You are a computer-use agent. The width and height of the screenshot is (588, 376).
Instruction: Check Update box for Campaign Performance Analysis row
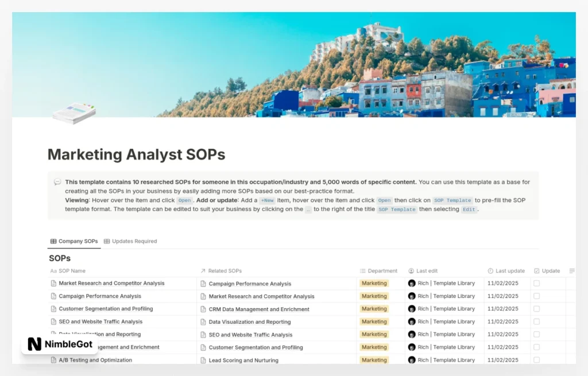[x=537, y=296]
